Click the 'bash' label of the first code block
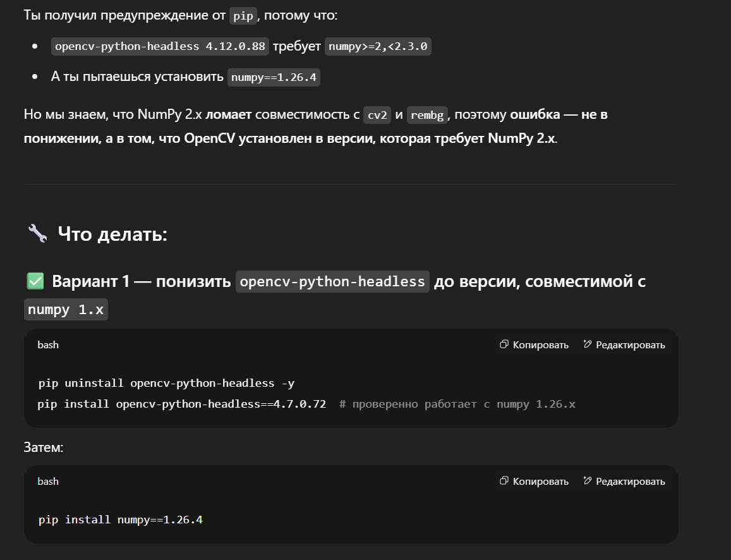The width and height of the screenshot is (731, 560). (x=48, y=344)
